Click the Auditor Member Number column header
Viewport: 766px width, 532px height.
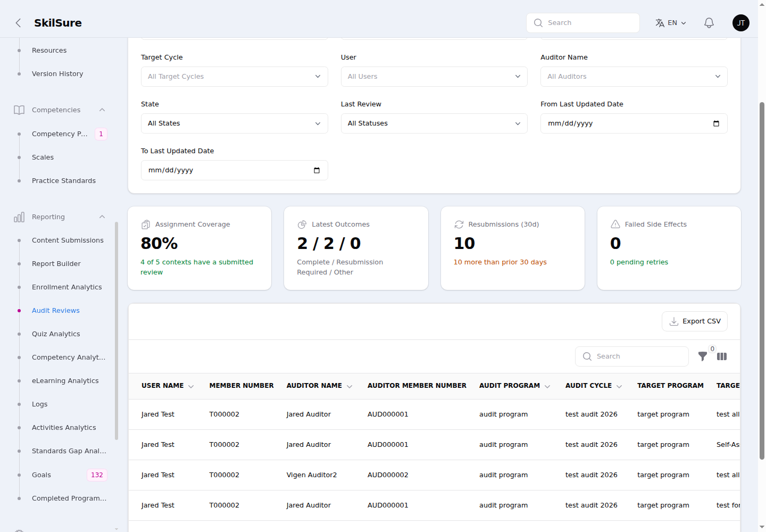(x=417, y=386)
